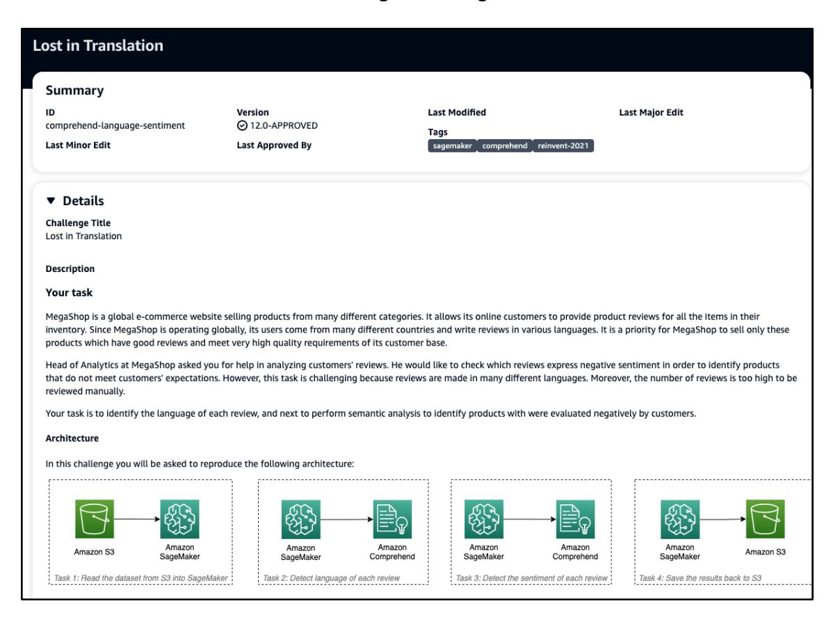Viewport: 840px width, 633px height.
Task: Click the Amazon SageMaker icon in Task 1
Action: click(x=180, y=518)
